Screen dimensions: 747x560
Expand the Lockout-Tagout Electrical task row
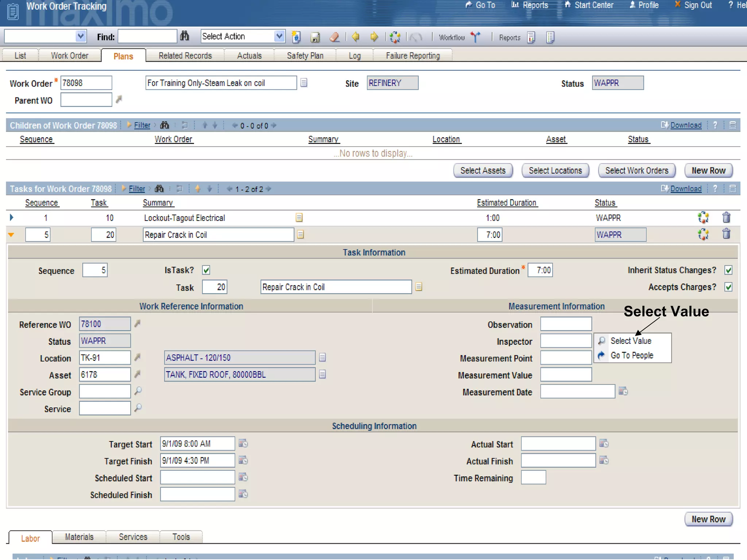click(x=11, y=218)
